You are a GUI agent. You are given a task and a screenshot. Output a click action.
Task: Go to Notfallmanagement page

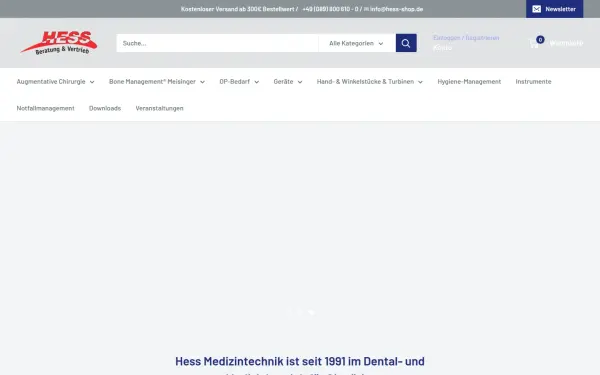click(x=46, y=108)
